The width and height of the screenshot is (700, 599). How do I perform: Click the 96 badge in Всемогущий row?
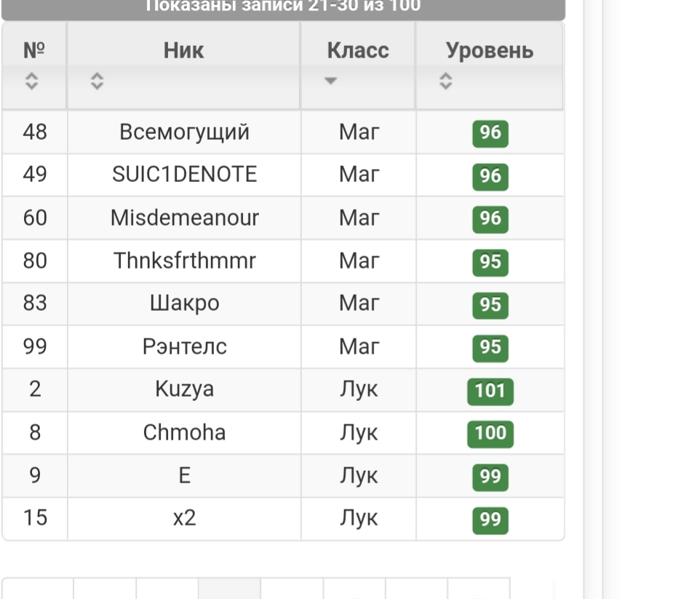(490, 133)
